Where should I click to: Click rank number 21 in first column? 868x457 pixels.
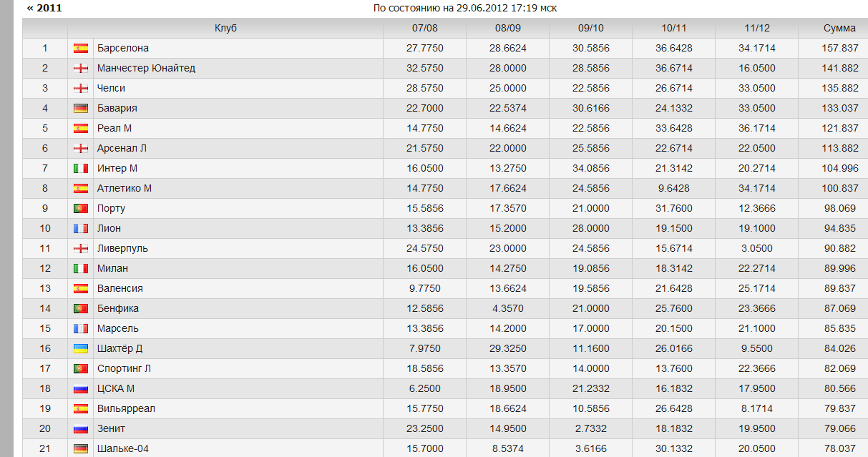(x=45, y=448)
